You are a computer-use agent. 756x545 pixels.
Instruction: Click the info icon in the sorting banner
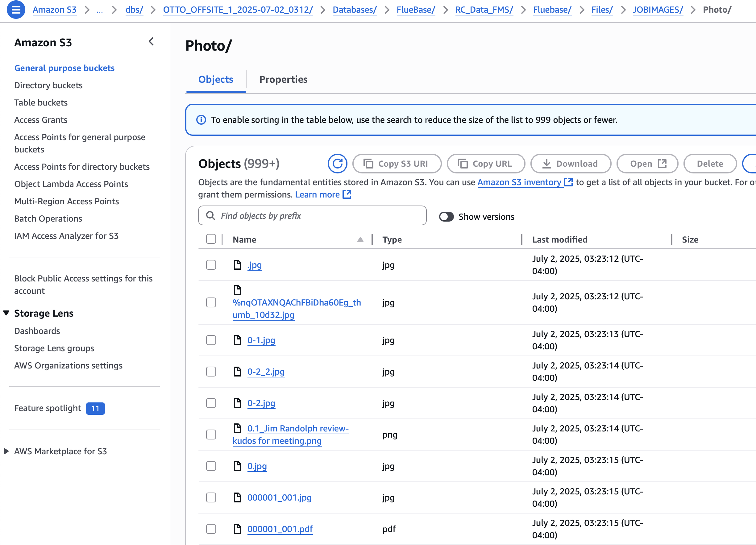(x=201, y=120)
